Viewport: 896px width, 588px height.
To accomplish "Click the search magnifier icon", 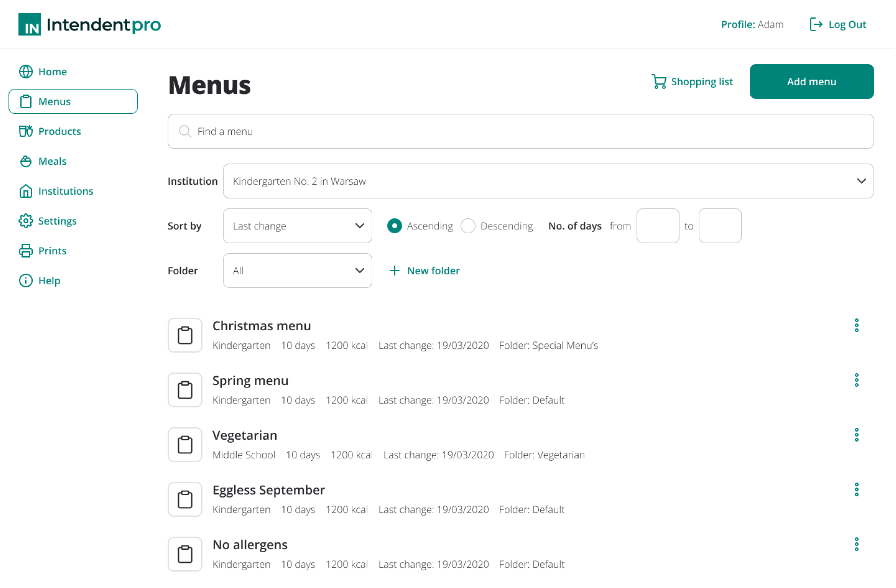I will click(185, 131).
